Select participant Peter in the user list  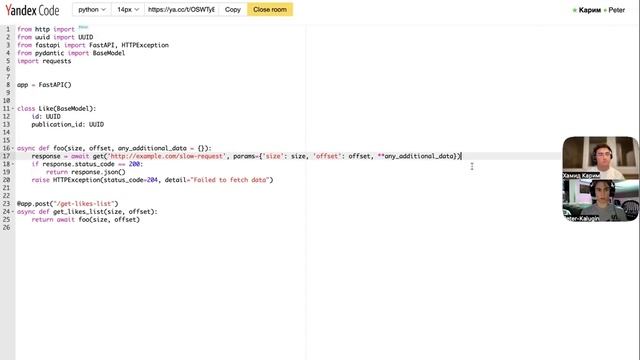tap(616, 10)
